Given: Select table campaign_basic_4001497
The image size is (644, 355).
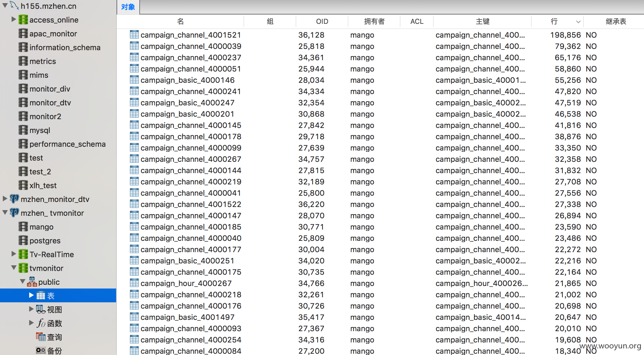Looking at the screenshot, I should click(x=188, y=317).
